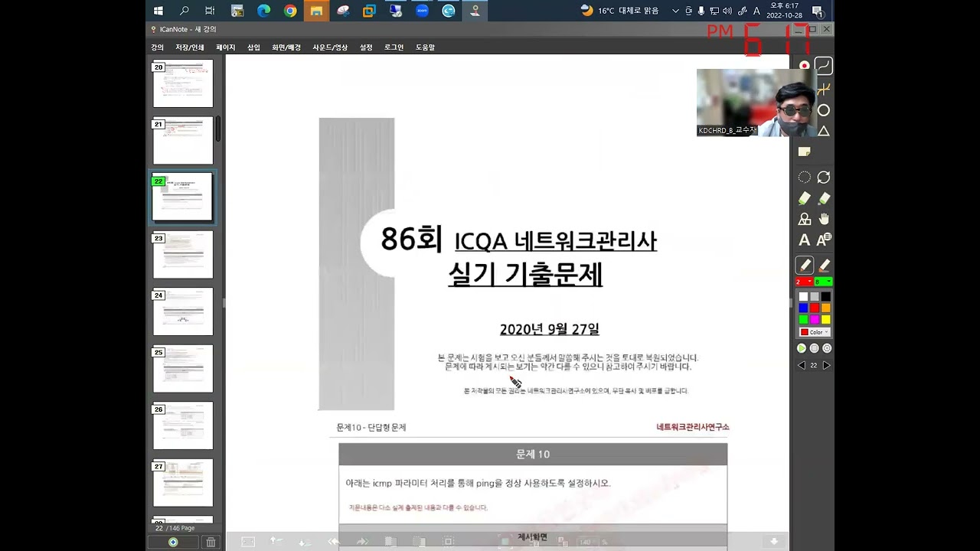This screenshot has height=551, width=980.
Task: Pick the green color swatch
Action: pos(803,319)
